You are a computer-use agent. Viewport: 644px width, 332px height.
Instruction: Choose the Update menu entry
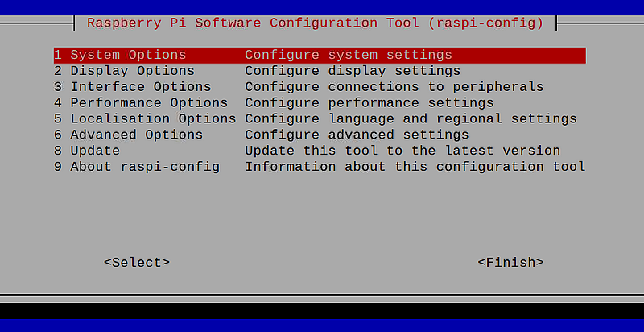click(320, 151)
